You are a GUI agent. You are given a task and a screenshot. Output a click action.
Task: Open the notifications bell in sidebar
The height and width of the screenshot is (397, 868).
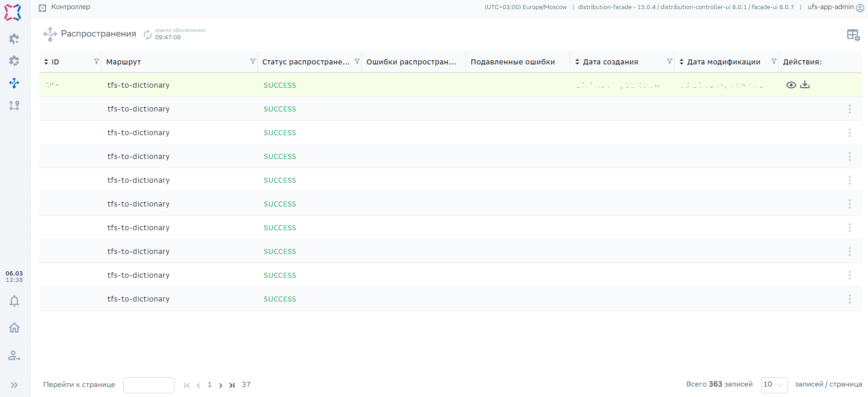click(14, 301)
